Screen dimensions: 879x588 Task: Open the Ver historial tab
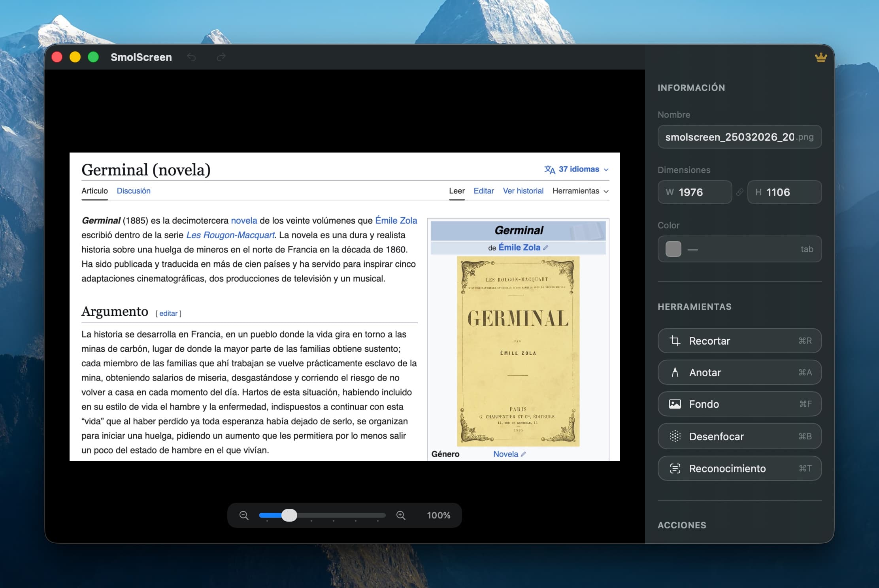(523, 191)
